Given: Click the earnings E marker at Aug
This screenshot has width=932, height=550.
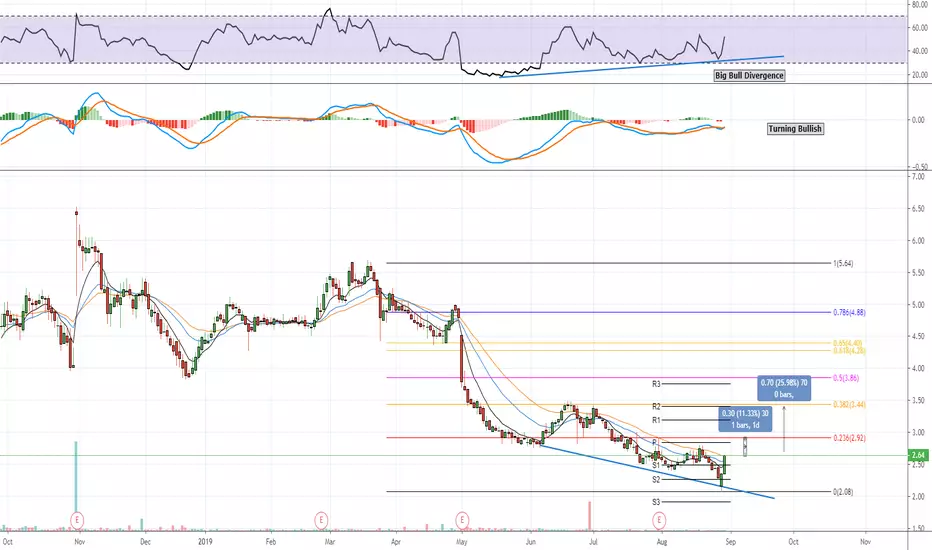Looking at the screenshot, I should 659,520.
